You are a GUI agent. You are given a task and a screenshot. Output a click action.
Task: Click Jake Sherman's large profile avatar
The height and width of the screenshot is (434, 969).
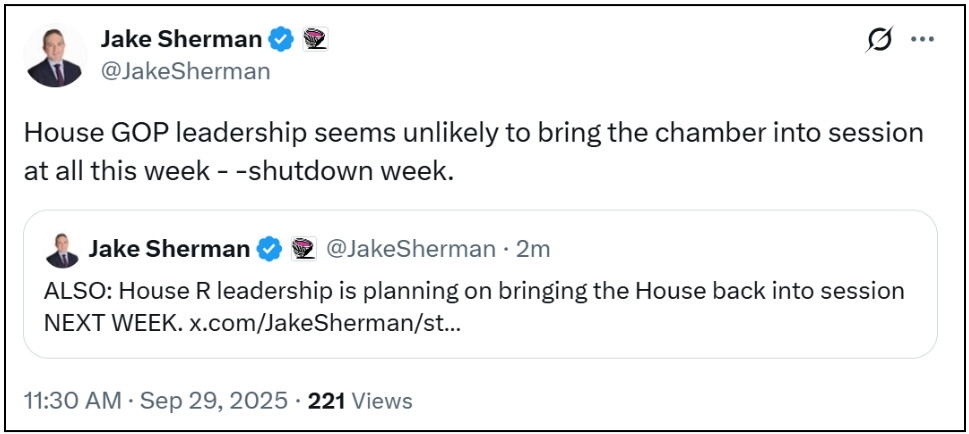click(x=54, y=56)
